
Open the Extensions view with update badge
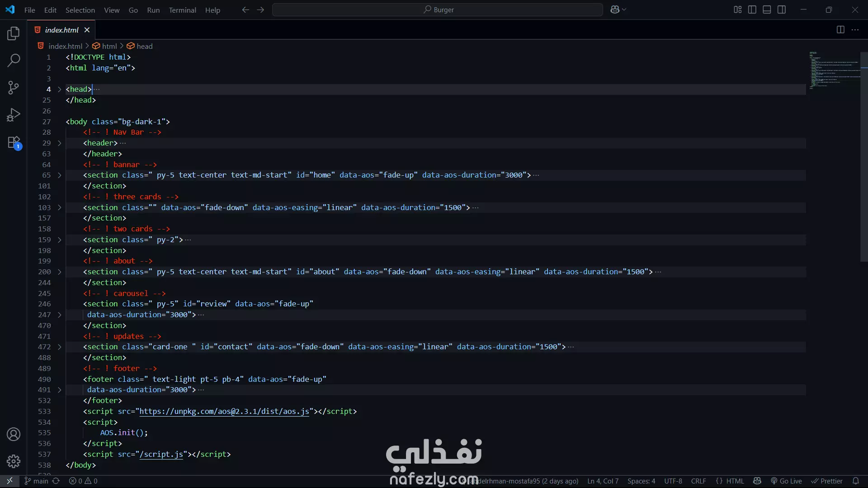click(14, 143)
